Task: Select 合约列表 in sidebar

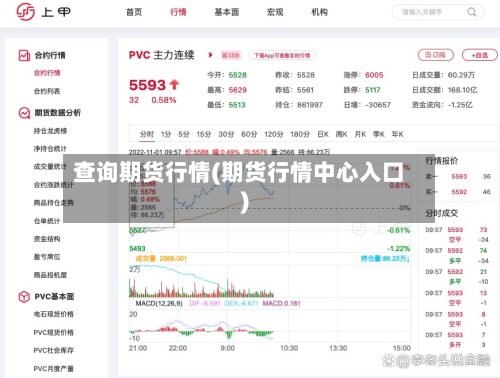Action: pos(47,91)
